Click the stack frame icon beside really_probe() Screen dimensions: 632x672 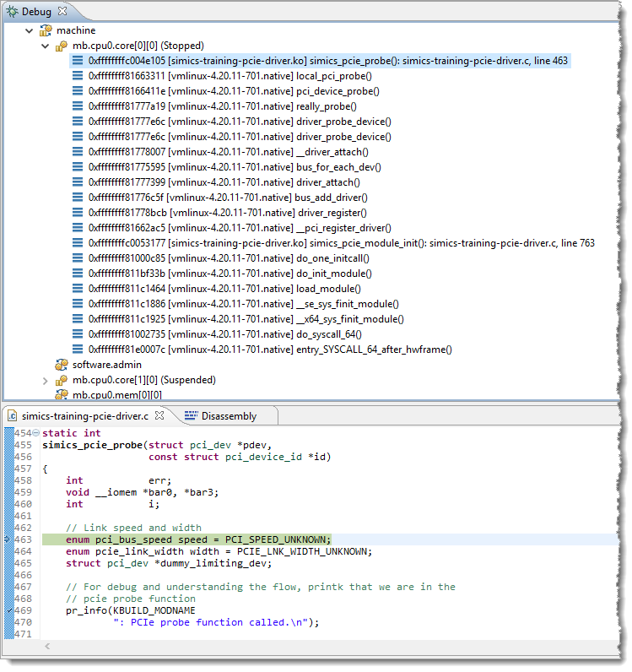78,106
